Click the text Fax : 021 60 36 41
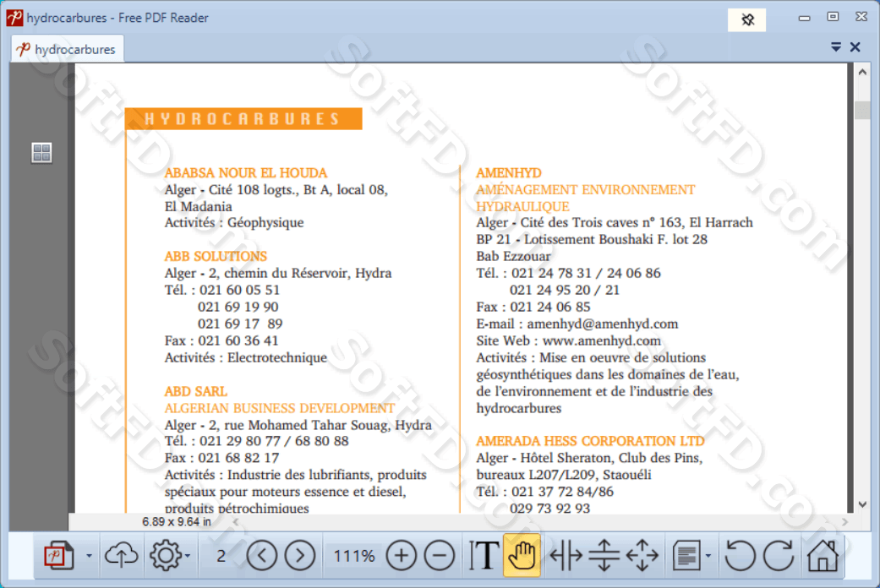 coord(221,340)
